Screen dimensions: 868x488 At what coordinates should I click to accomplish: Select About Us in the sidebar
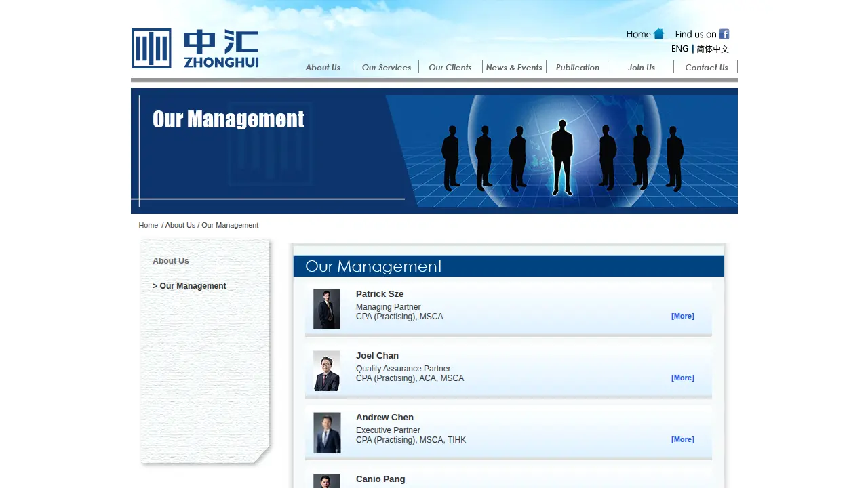(171, 261)
